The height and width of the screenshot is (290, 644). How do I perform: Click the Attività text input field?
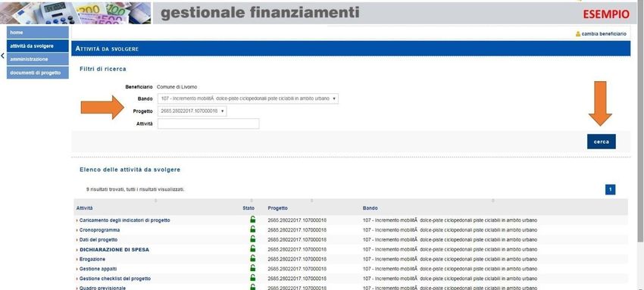pos(208,123)
